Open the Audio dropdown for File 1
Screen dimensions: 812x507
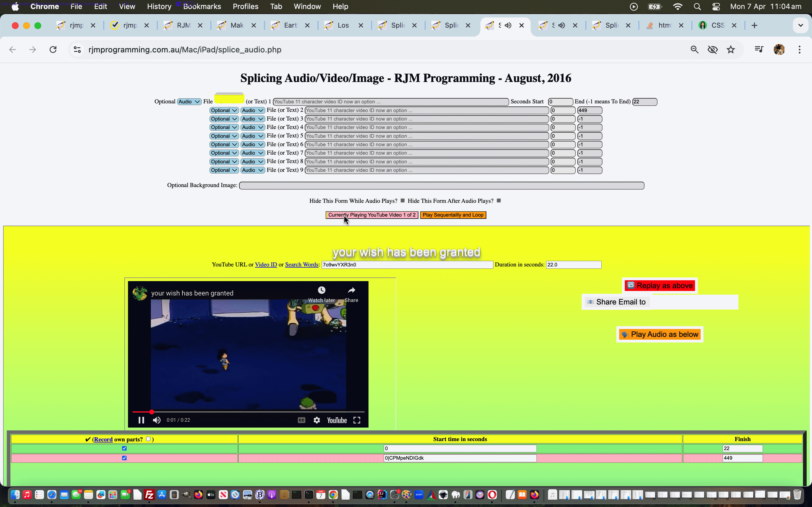click(x=189, y=102)
